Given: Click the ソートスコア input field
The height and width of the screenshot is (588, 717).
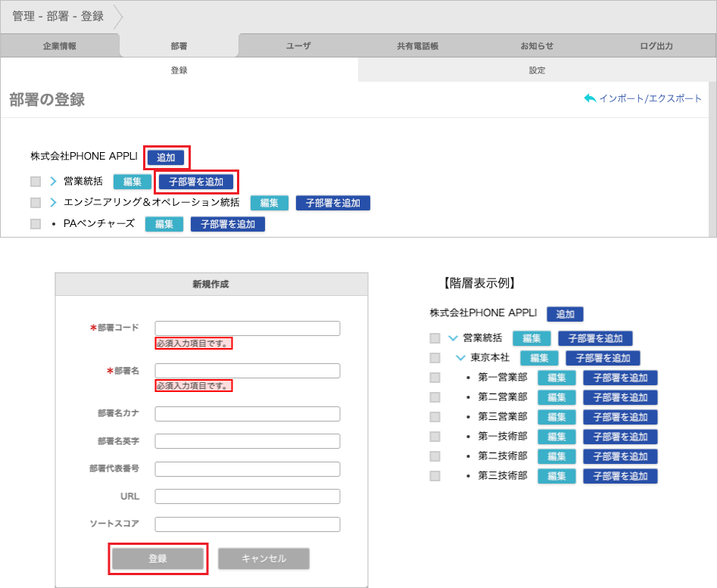Looking at the screenshot, I should (x=248, y=524).
